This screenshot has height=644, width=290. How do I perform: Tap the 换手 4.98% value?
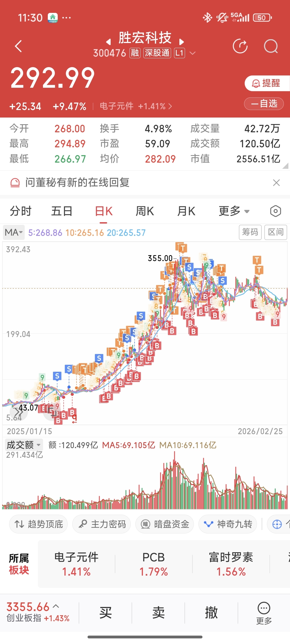(158, 129)
